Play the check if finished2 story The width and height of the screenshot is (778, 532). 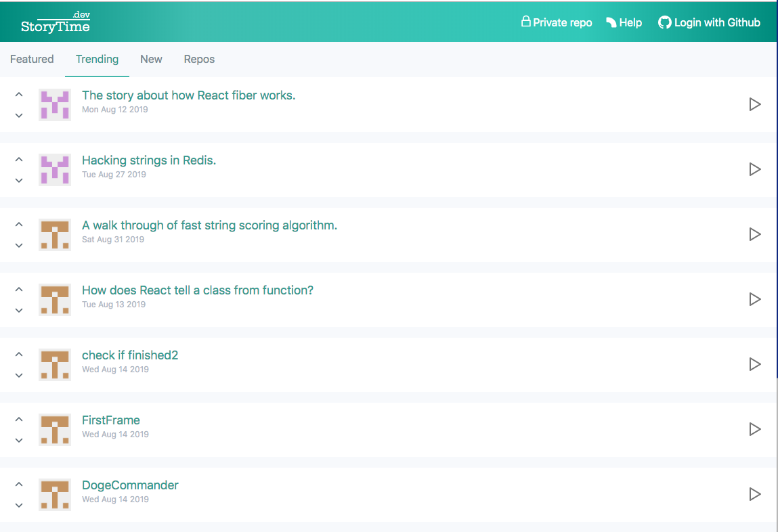[x=755, y=364]
